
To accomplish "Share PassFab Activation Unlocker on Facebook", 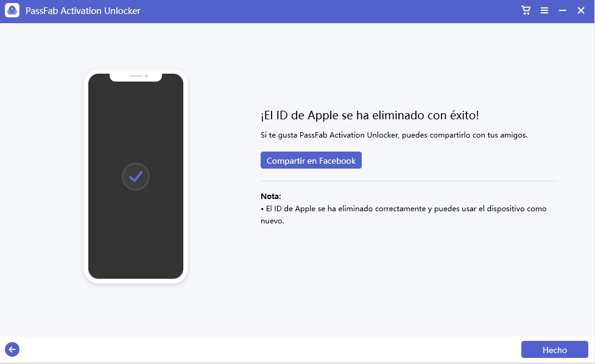I will click(311, 160).
